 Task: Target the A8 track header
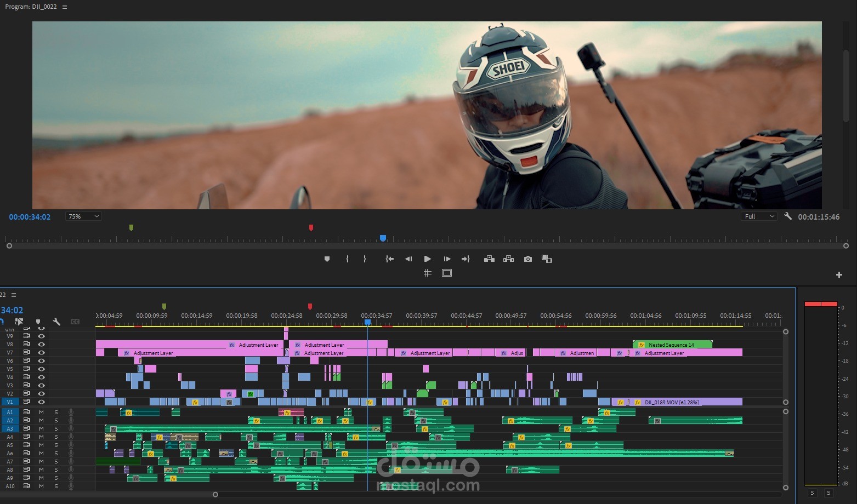pyautogui.click(x=10, y=470)
